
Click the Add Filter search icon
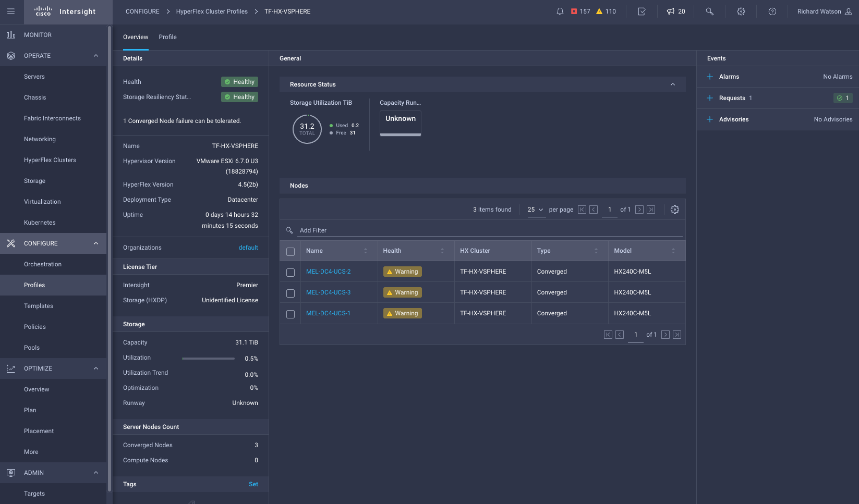click(289, 230)
